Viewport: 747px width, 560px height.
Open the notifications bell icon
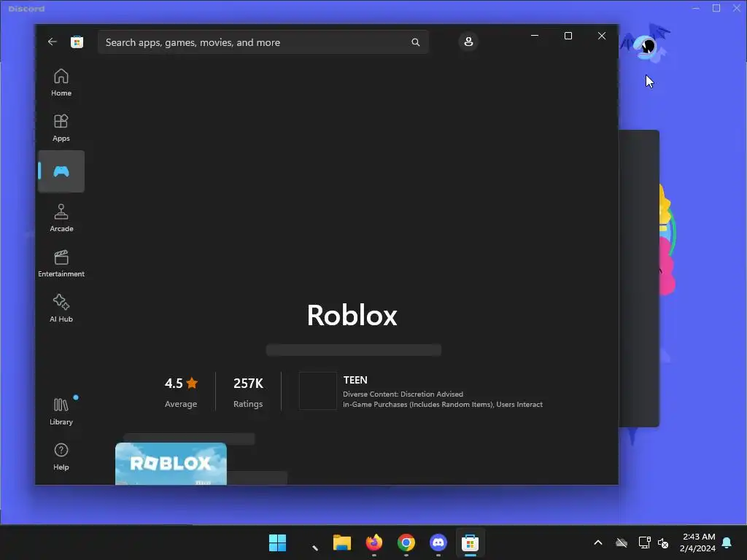click(727, 542)
